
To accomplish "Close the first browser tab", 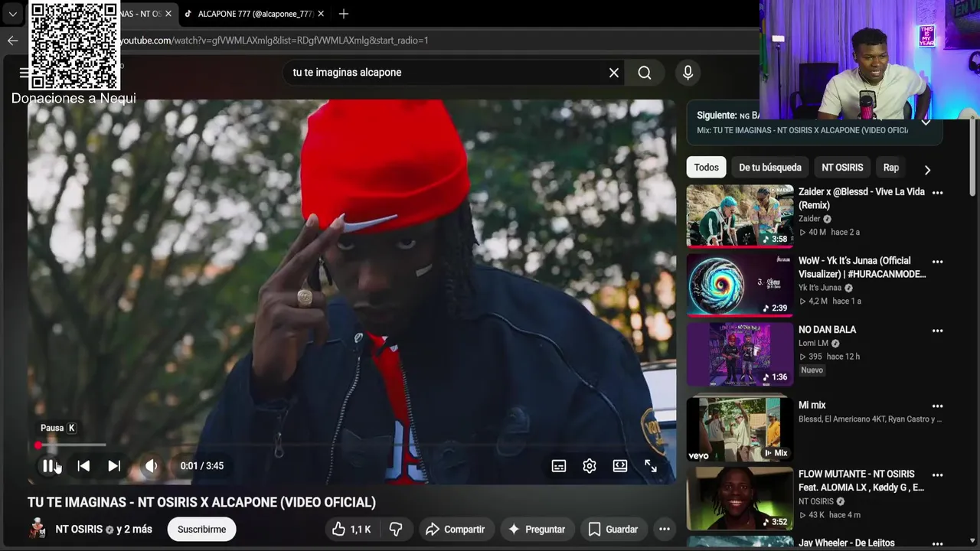I will coord(168,14).
